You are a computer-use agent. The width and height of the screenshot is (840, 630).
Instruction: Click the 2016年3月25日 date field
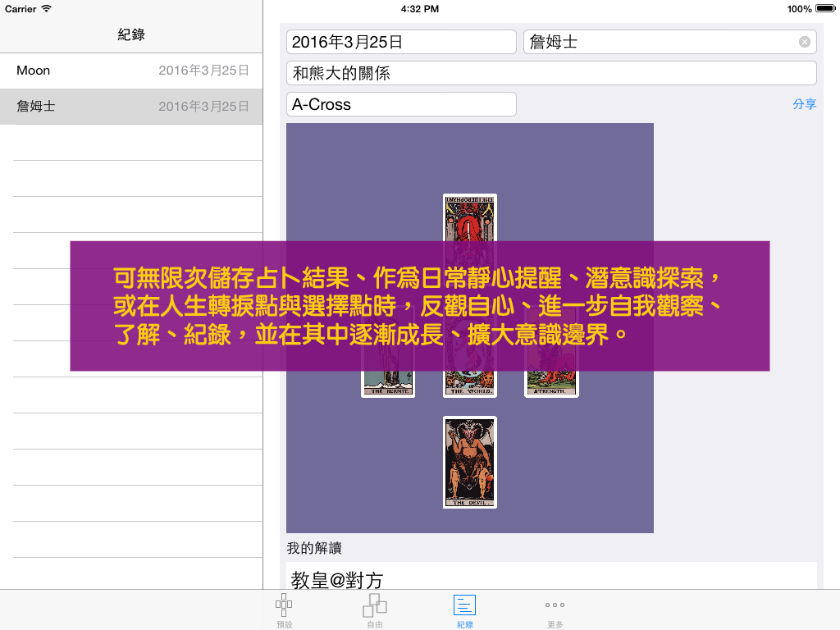pyautogui.click(x=401, y=42)
